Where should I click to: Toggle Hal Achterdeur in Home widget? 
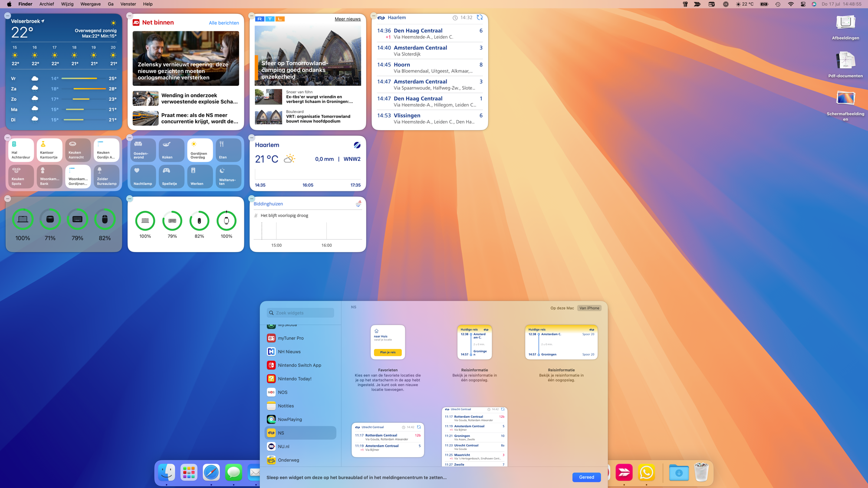pos(21,150)
